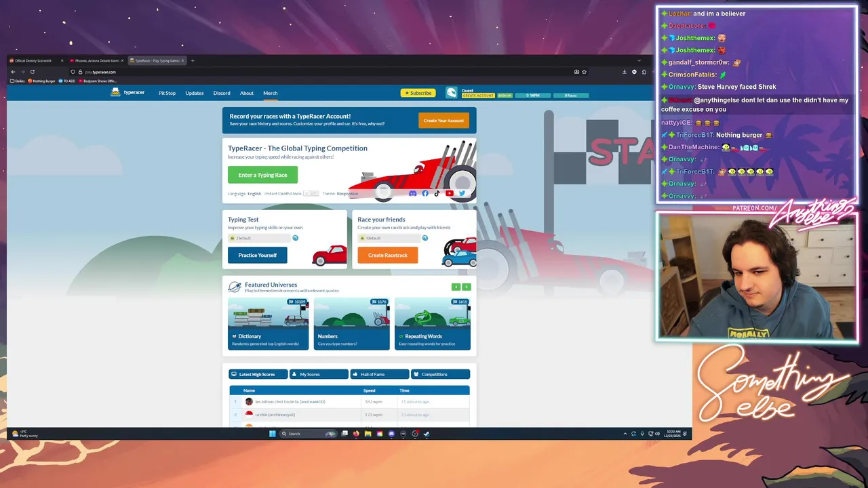Open the Race your friends universe Default dropdown
This screenshot has width=868, height=488.
pyautogui.click(x=390, y=238)
